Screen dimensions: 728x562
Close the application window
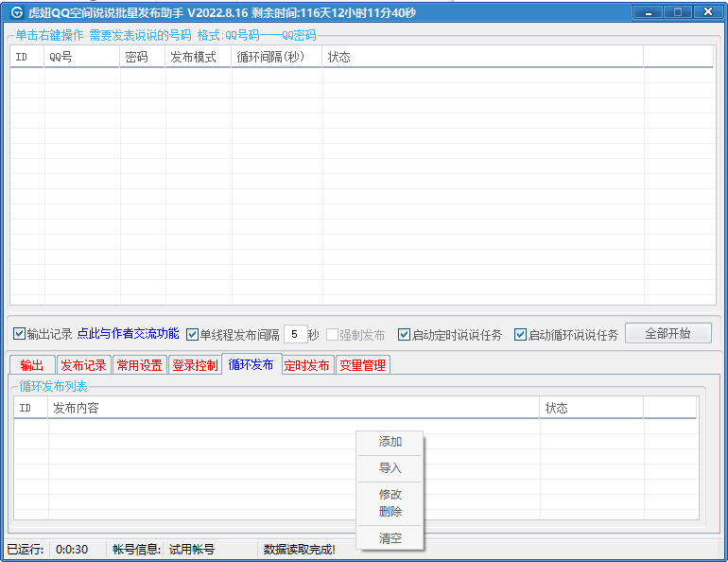pos(708,12)
